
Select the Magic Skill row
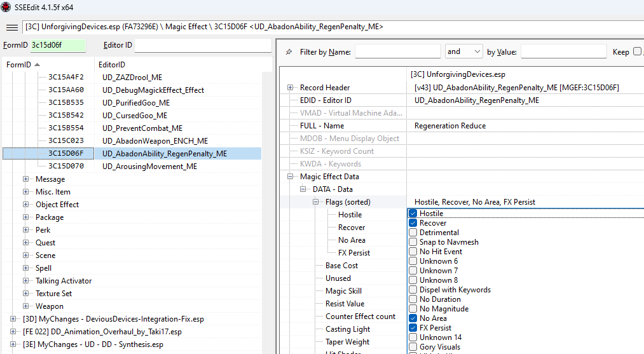[x=343, y=291]
